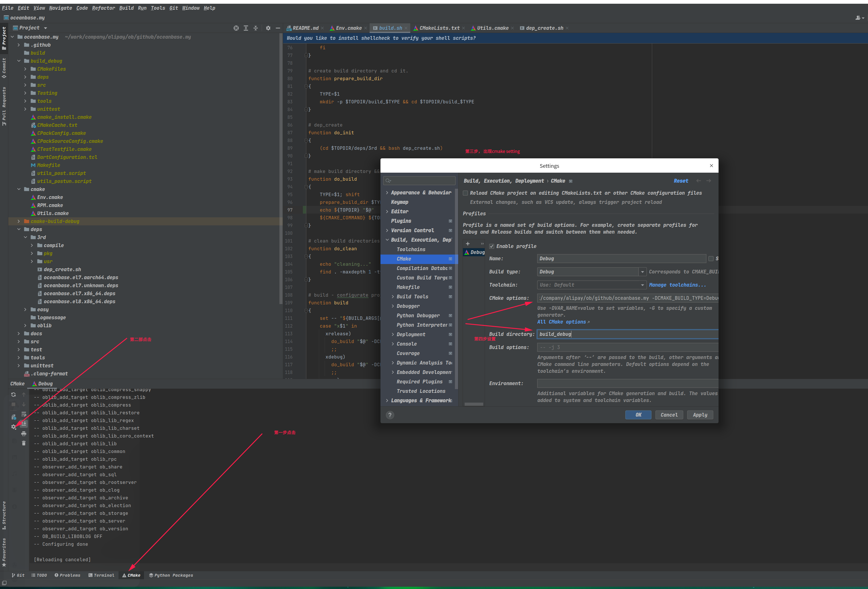868x589 pixels.
Task: Open the Tools menu
Action: coord(158,8)
